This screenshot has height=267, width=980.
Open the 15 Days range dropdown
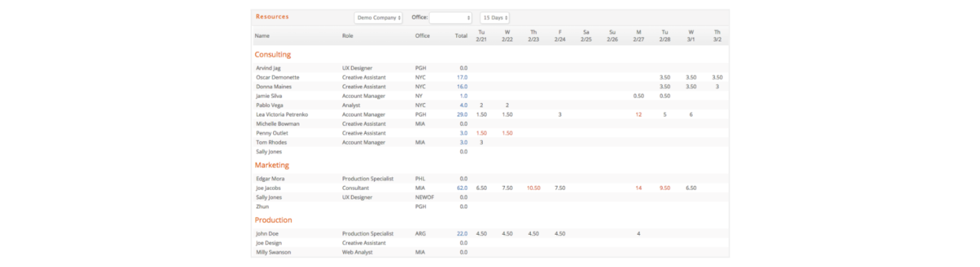tap(494, 17)
